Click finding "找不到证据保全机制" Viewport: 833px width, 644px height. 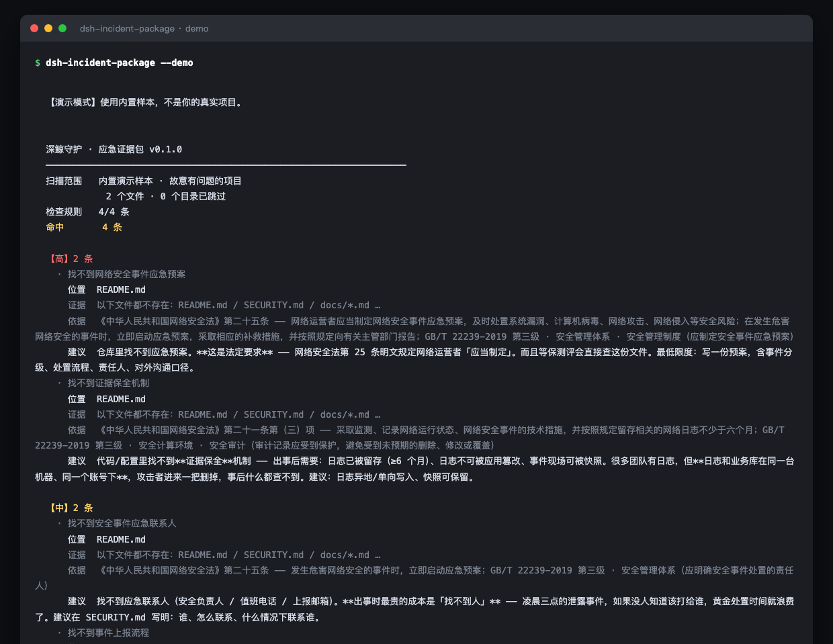108,383
